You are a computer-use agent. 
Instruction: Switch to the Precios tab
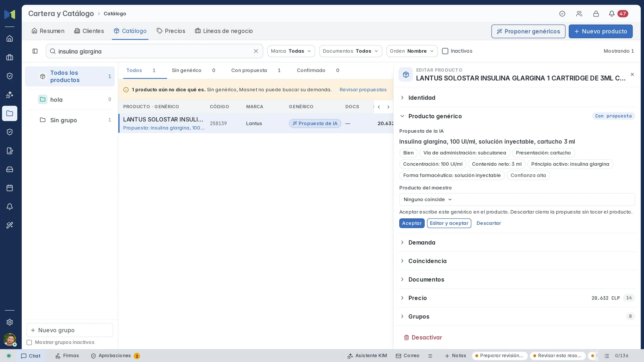[x=171, y=31]
